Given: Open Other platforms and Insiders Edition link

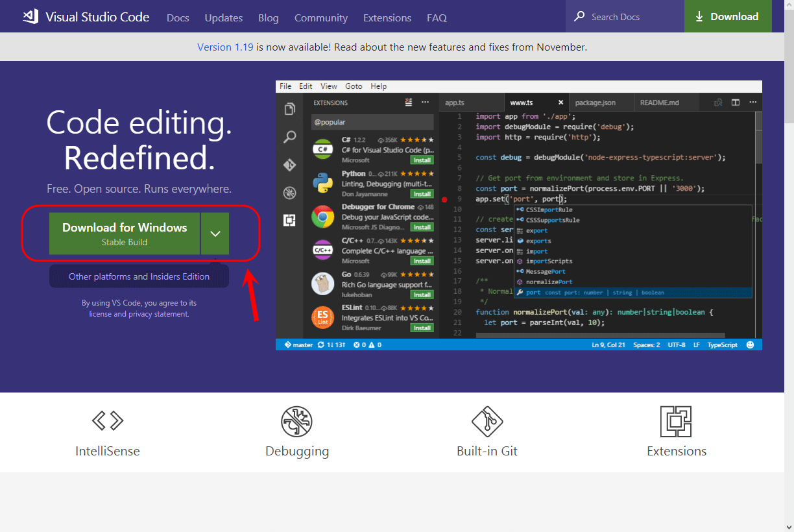Looking at the screenshot, I should (x=139, y=276).
